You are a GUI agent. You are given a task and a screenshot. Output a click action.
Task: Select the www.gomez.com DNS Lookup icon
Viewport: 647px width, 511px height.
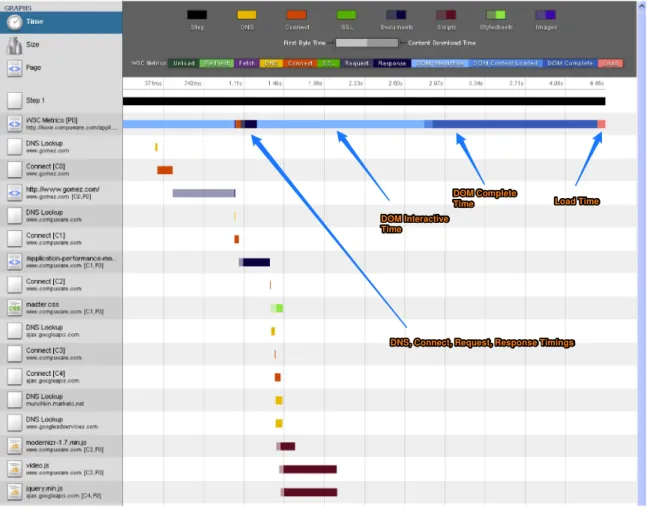14,147
